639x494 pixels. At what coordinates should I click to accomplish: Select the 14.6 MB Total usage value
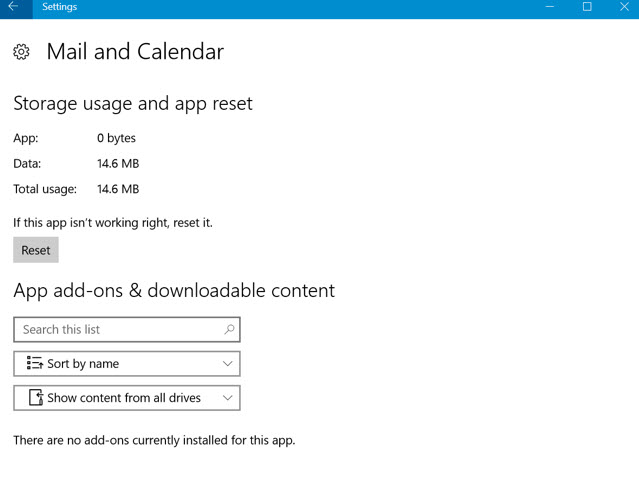click(118, 189)
